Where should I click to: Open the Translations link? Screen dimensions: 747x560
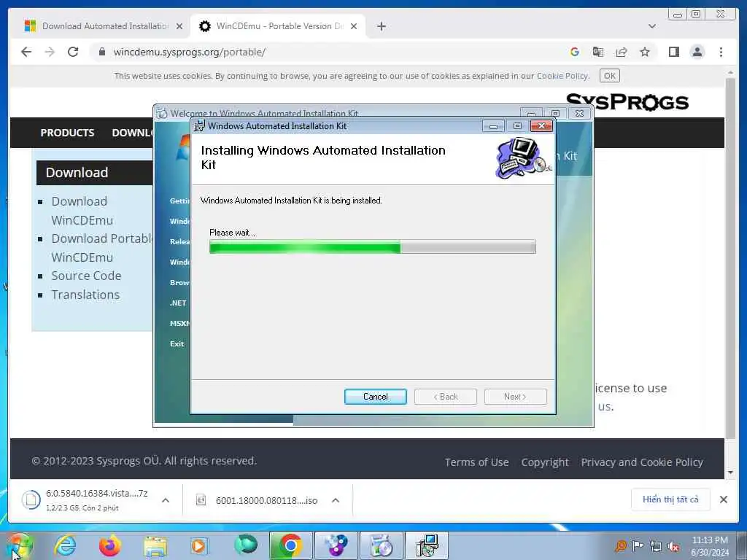tap(85, 295)
